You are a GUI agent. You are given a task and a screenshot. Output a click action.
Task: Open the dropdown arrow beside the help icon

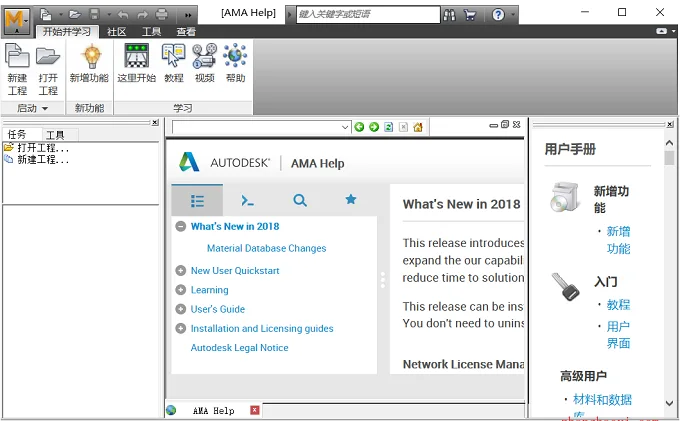pos(513,15)
